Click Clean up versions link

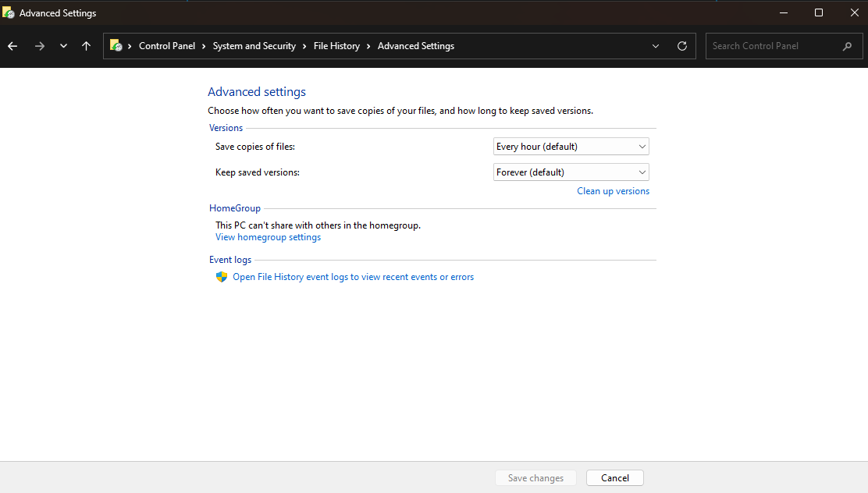point(613,191)
